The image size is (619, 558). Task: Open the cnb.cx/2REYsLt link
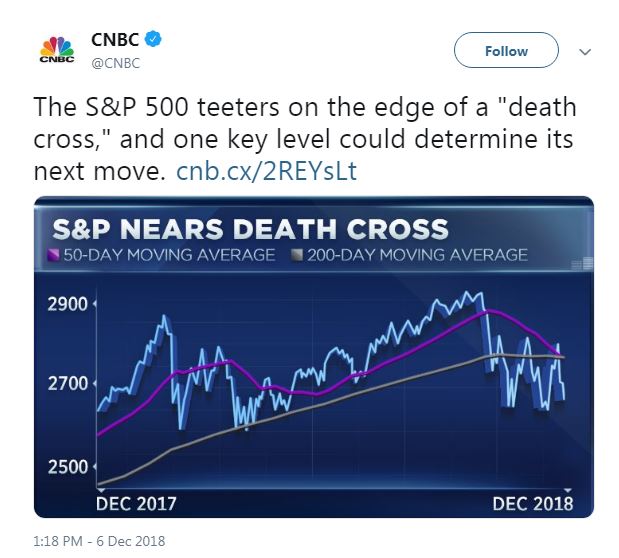[x=266, y=172]
